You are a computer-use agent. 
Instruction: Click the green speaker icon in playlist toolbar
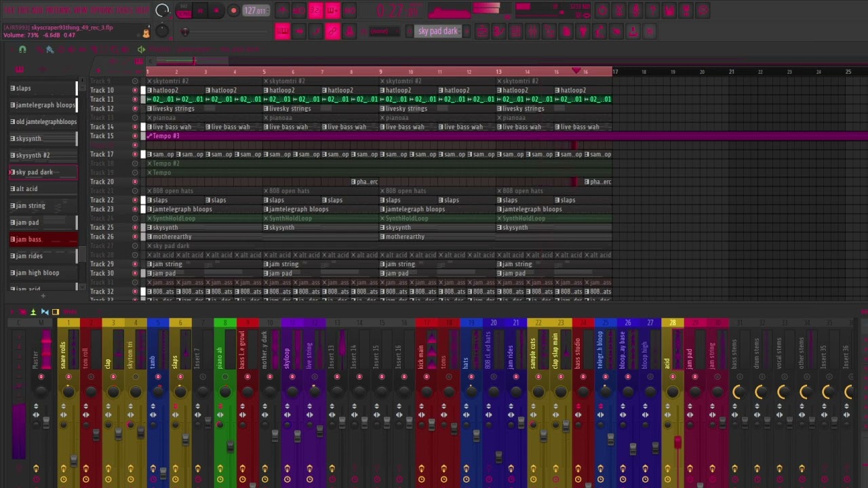pos(141,49)
